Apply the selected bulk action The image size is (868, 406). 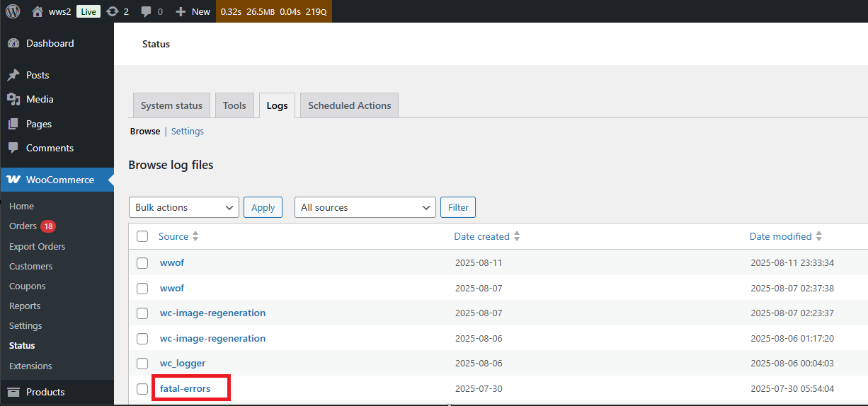(x=263, y=207)
